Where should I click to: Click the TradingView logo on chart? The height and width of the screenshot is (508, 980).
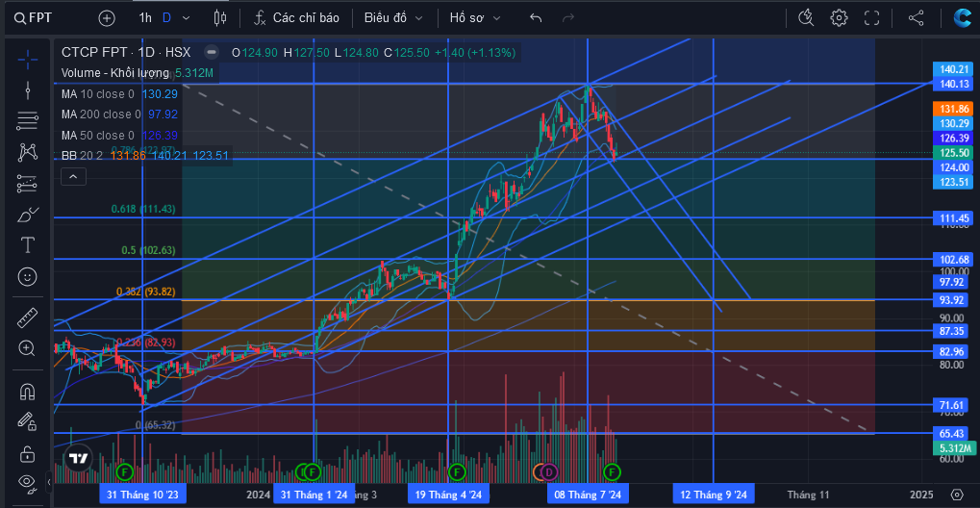coord(79,458)
